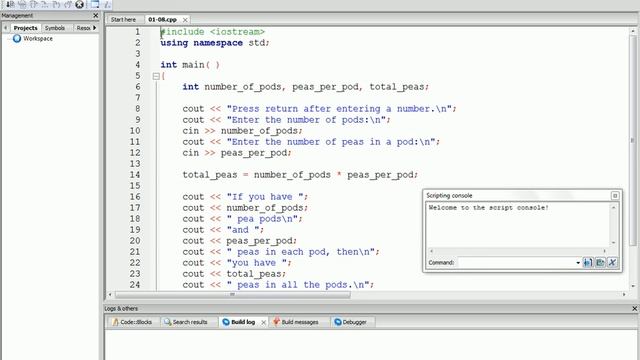Click the script console scroll down arrow
This screenshot has width=640, height=360.
click(x=613, y=242)
